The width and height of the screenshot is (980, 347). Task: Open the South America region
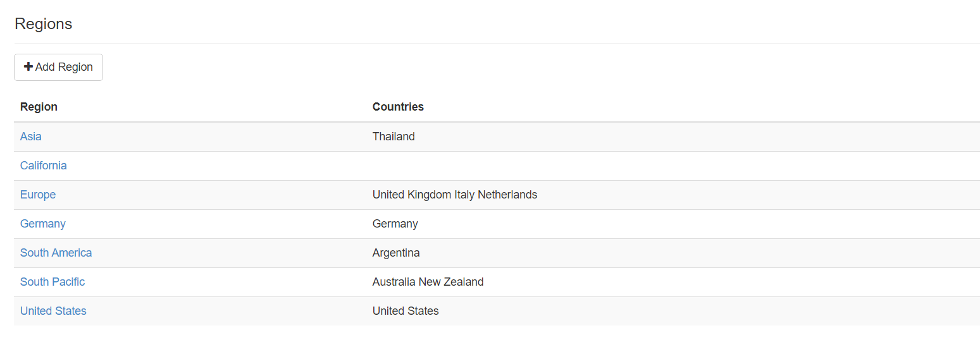[56, 253]
